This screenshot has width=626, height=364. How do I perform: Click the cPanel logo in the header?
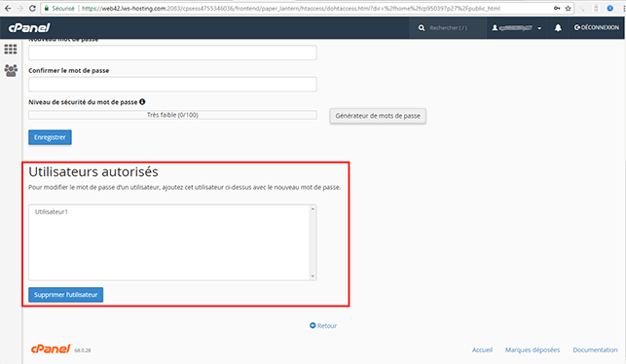click(x=29, y=27)
